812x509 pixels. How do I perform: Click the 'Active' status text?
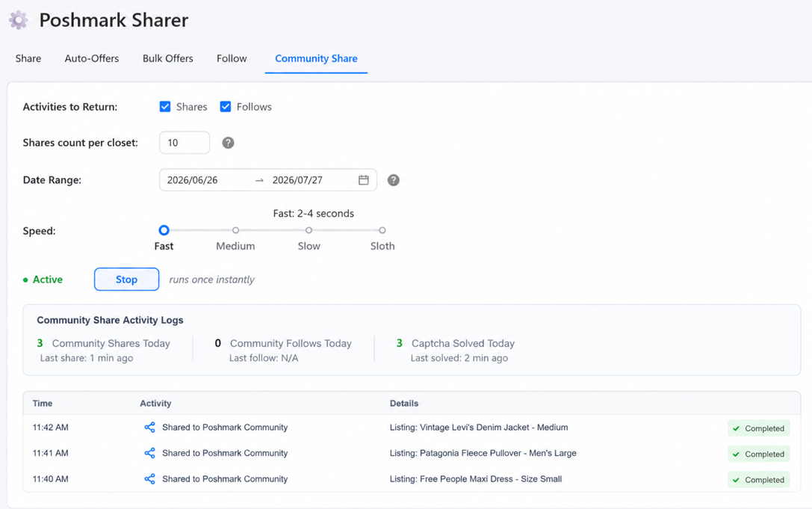pos(48,280)
